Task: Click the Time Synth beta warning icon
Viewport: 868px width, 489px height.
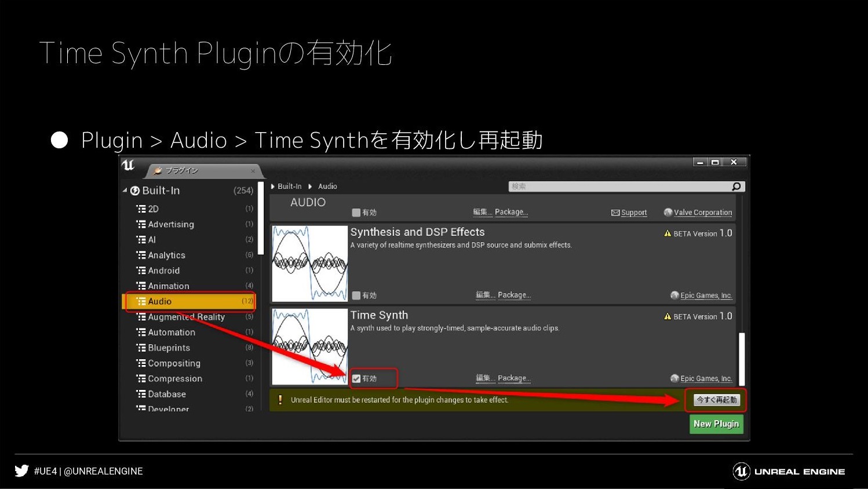Action: coord(668,316)
